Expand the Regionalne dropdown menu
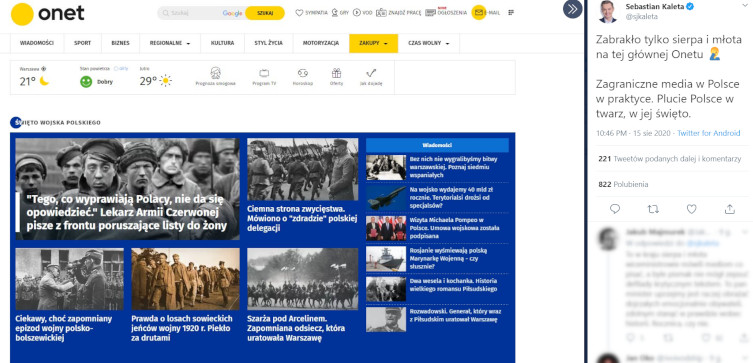This screenshot has height=363, width=753. pyautogui.click(x=170, y=43)
